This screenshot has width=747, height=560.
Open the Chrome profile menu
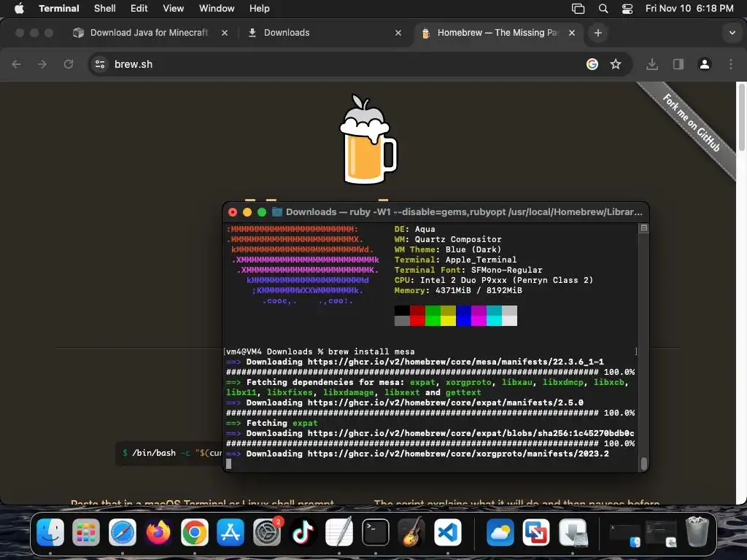[x=705, y=64]
